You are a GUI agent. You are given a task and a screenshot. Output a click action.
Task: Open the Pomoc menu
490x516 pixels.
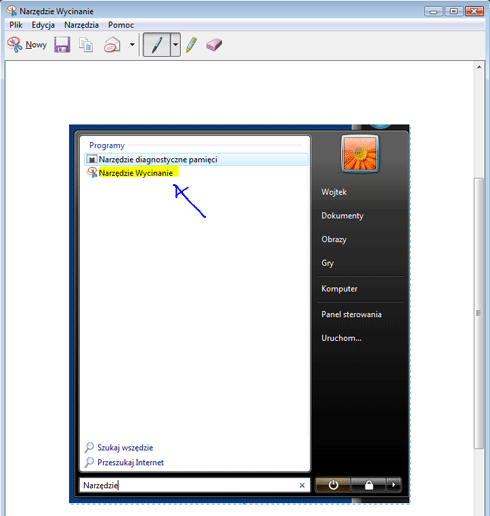click(x=121, y=25)
